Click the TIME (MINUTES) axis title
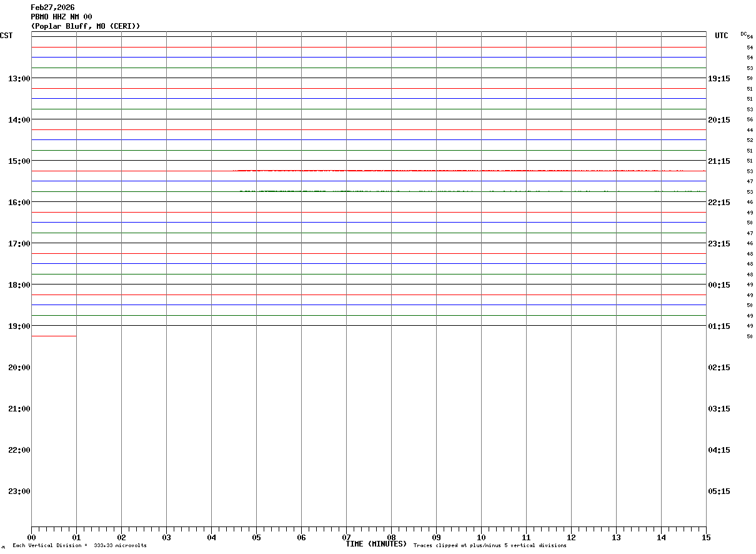 tap(376, 544)
